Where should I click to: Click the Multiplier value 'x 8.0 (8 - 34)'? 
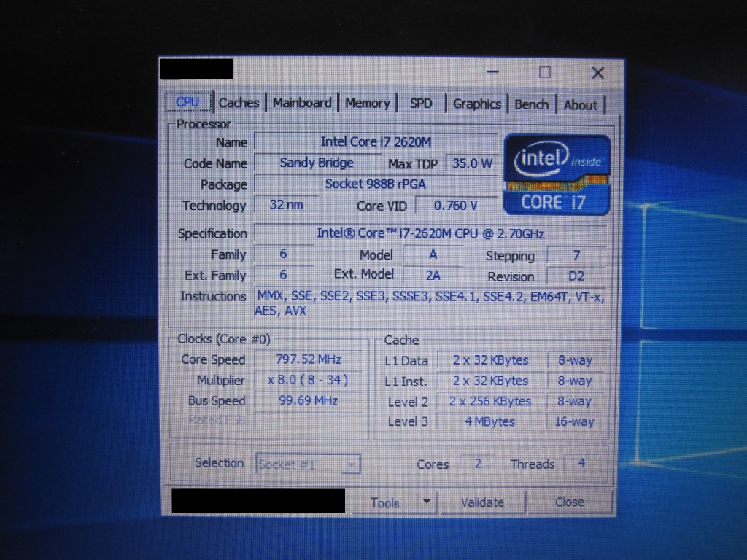click(x=309, y=380)
